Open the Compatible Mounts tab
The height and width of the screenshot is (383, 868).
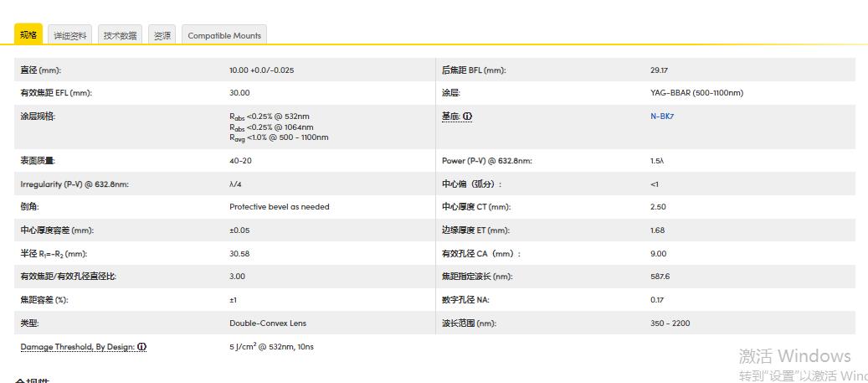pyautogui.click(x=224, y=35)
